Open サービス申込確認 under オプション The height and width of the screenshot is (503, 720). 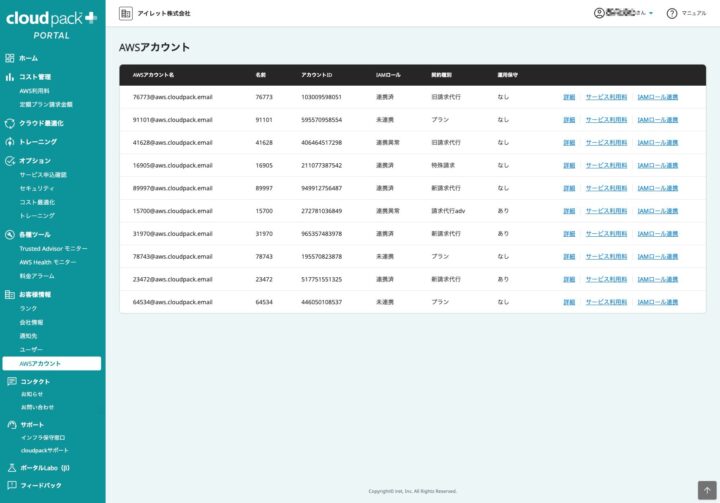point(43,175)
